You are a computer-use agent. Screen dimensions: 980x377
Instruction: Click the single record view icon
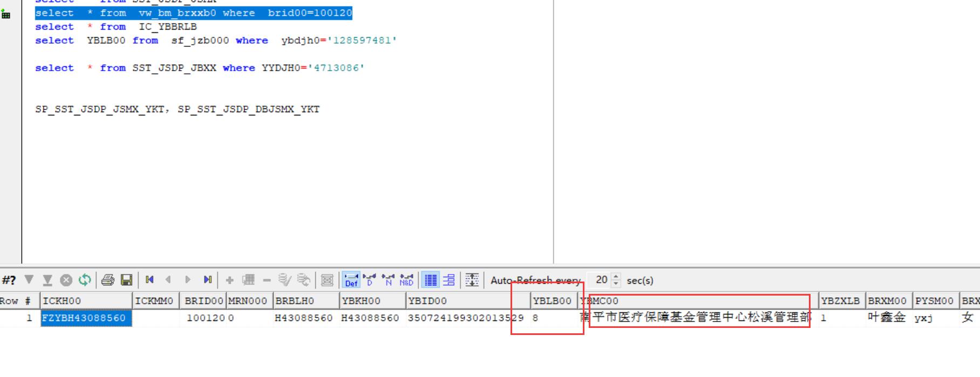[327, 280]
